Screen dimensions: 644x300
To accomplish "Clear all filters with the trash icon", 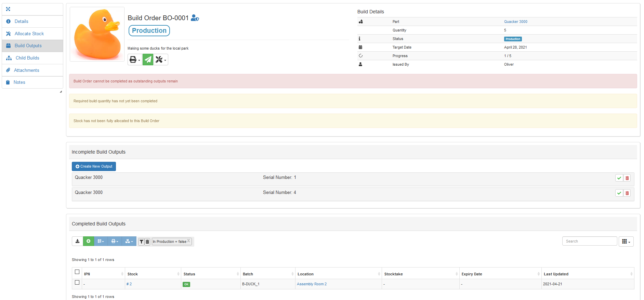I will 147,242.
